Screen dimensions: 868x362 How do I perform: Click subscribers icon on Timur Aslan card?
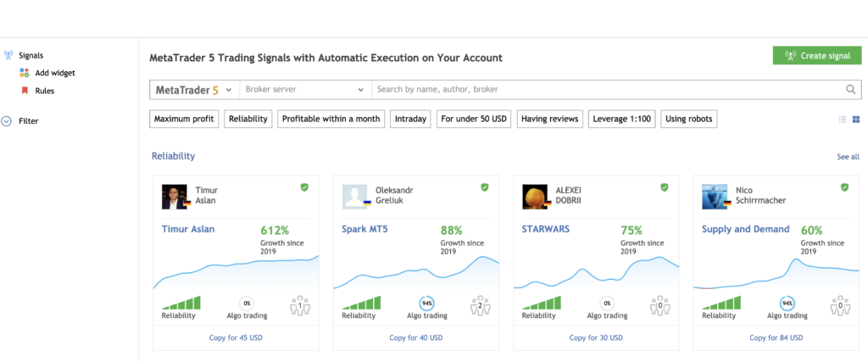(x=300, y=305)
